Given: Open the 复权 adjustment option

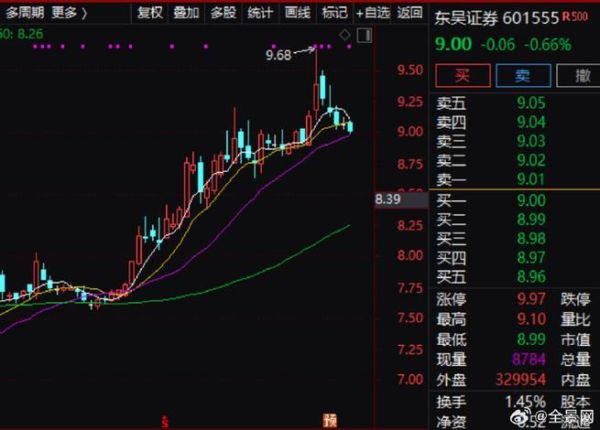Looking at the screenshot, I should 150,13.
